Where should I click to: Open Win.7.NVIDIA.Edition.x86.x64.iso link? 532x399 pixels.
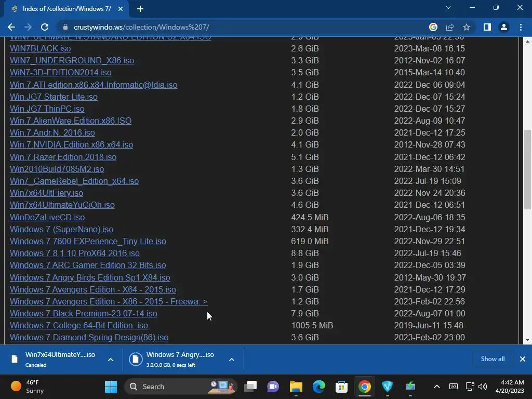coord(71,145)
